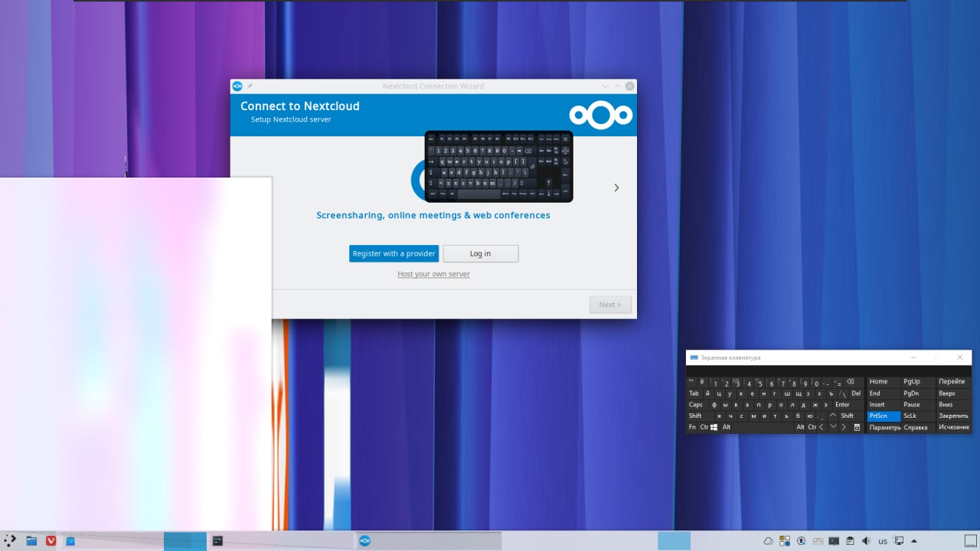Launch Vivaldi browser from the taskbar

coord(51,540)
